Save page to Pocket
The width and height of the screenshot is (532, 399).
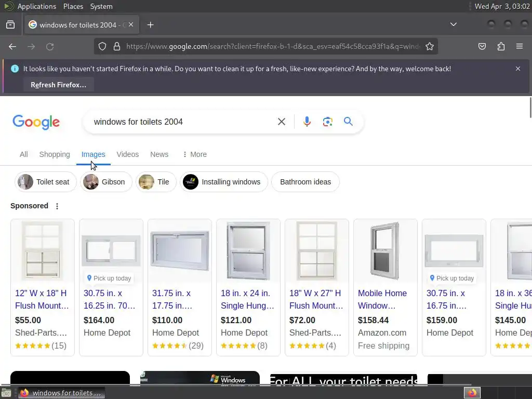pyautogui.click(x=482, y=46)
